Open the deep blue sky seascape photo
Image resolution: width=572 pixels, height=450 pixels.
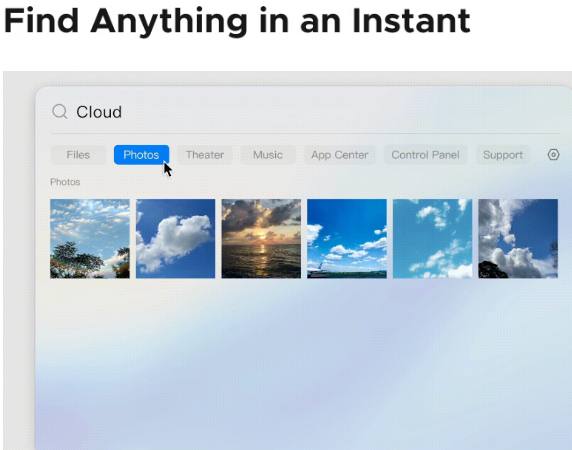347,238
